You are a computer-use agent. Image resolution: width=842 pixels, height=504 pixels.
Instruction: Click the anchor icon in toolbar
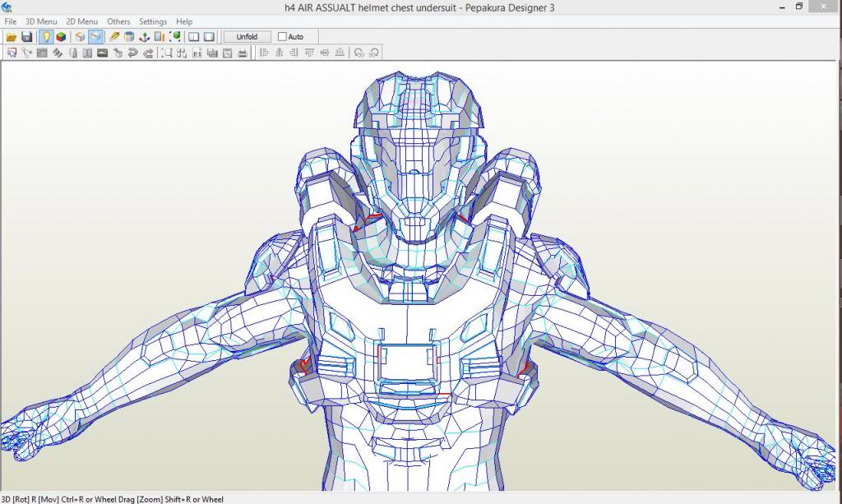click(145, 37)
